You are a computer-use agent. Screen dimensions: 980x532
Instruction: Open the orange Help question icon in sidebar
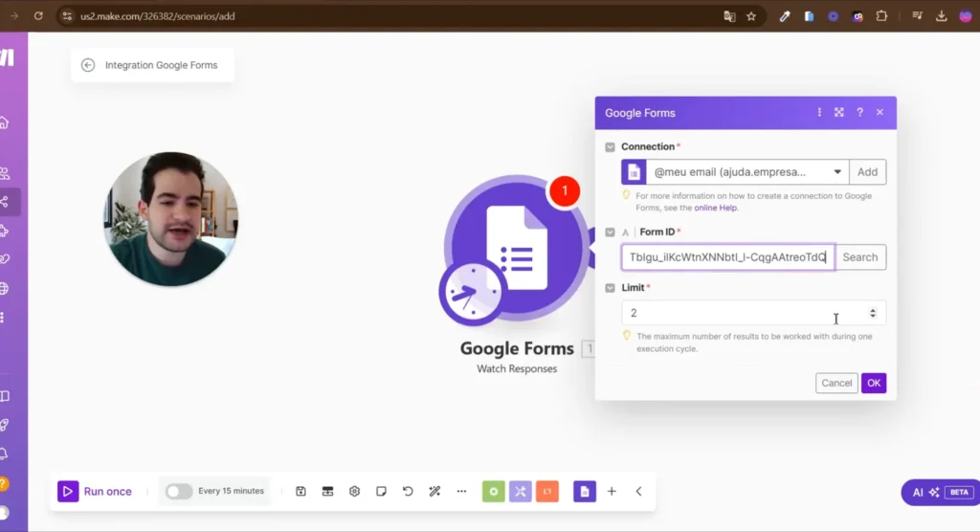[4, 483]
